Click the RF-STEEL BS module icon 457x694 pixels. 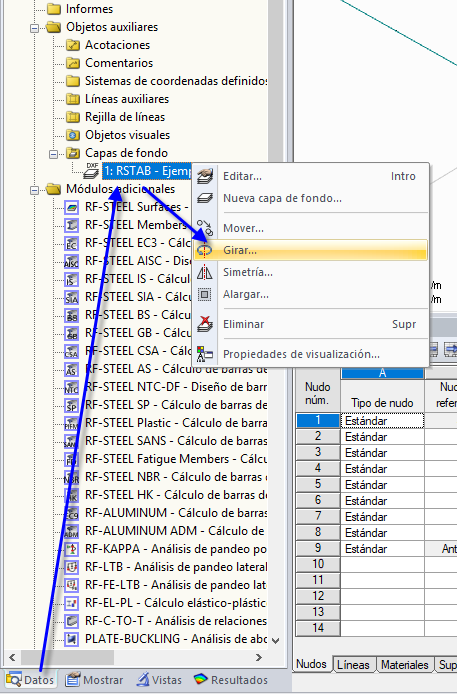tap(72, 316)
